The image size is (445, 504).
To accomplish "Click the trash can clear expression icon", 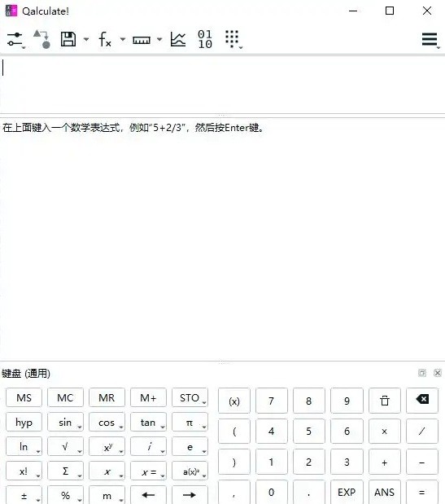I will pos(385,401).
